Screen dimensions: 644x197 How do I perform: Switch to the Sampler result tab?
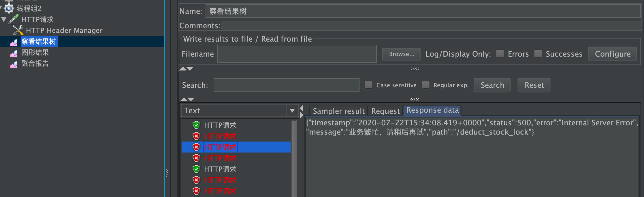pyautogui.click(x=338, y=111)
